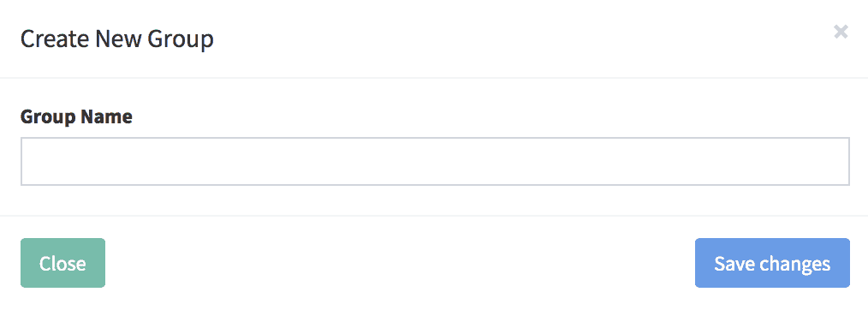Click the green Close button
The width and height of the screenshot is (868, 310).
point(62,263)
